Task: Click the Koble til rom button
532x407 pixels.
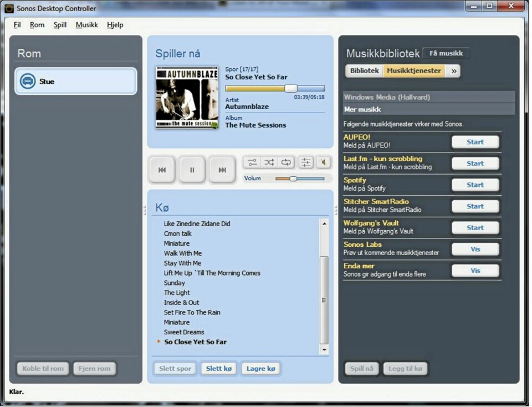Action: click(43, 369)
